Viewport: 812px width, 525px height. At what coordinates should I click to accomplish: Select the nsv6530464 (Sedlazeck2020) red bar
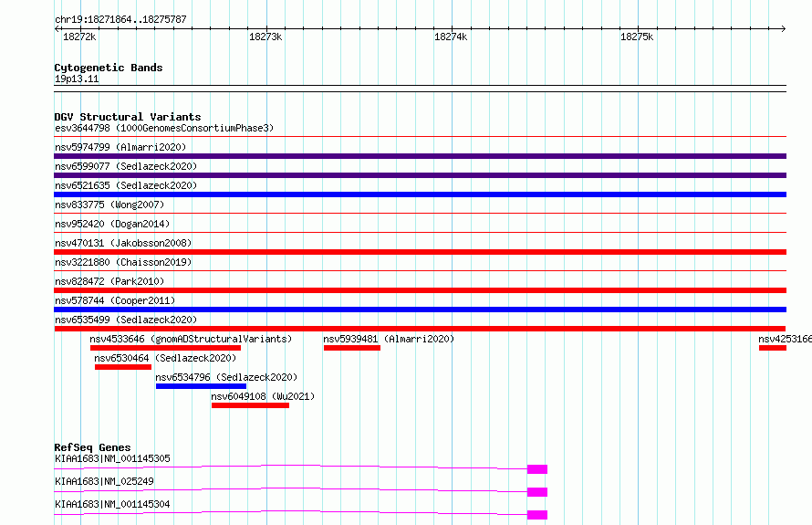(123, 367)
